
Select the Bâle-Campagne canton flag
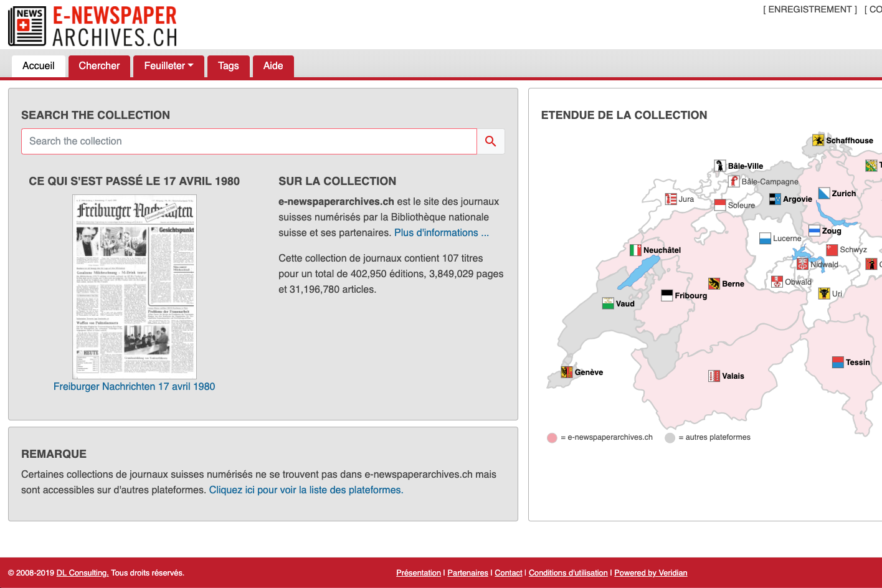click(734, 181)
